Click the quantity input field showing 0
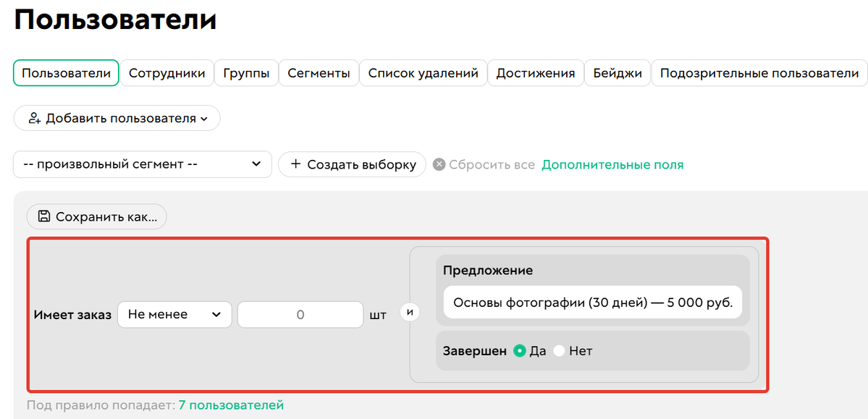The width and height of the screenshot is (868, 419). [300, 314]
